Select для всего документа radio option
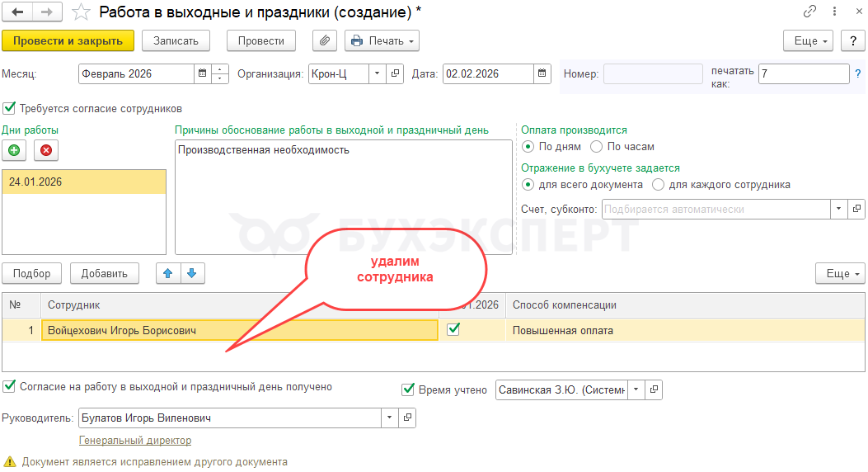The height and width of the screenshot is (472, 868). click(x=528, y=185)
